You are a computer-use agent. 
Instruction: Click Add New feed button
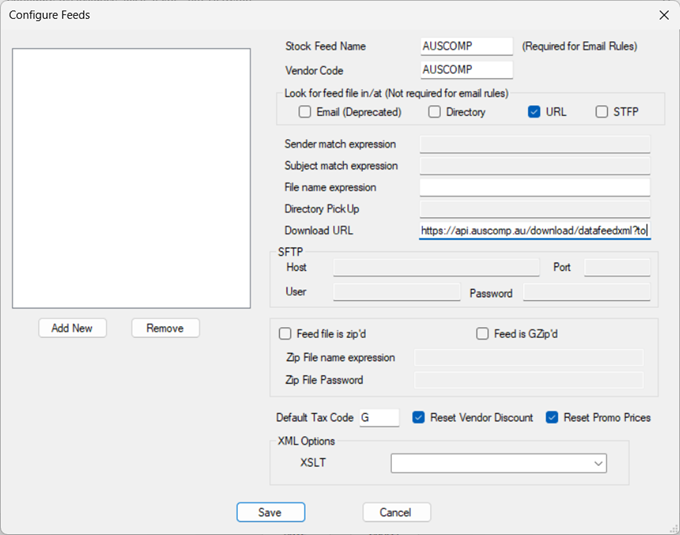[x=72, y=328]
